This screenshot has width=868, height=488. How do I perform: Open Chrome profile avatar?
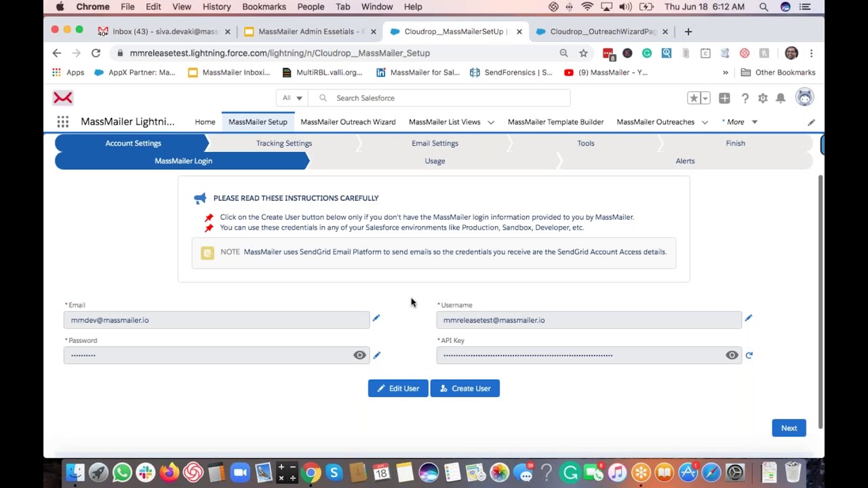tap(791, 53)
